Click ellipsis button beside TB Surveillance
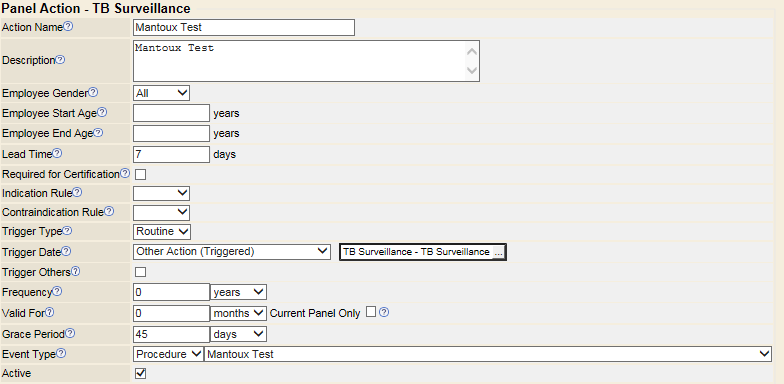Screen dimensions: 784x384 (498, 252)
